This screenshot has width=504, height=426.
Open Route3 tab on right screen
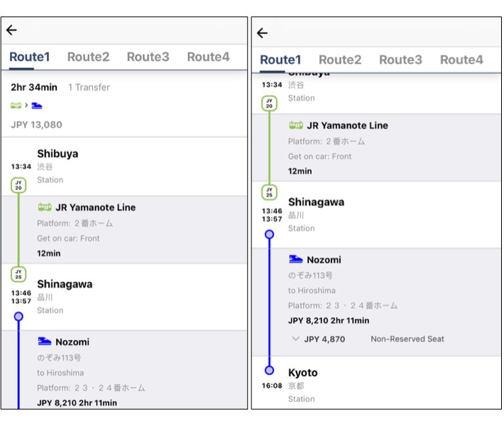pyautogui.click(x=400, y=60)
